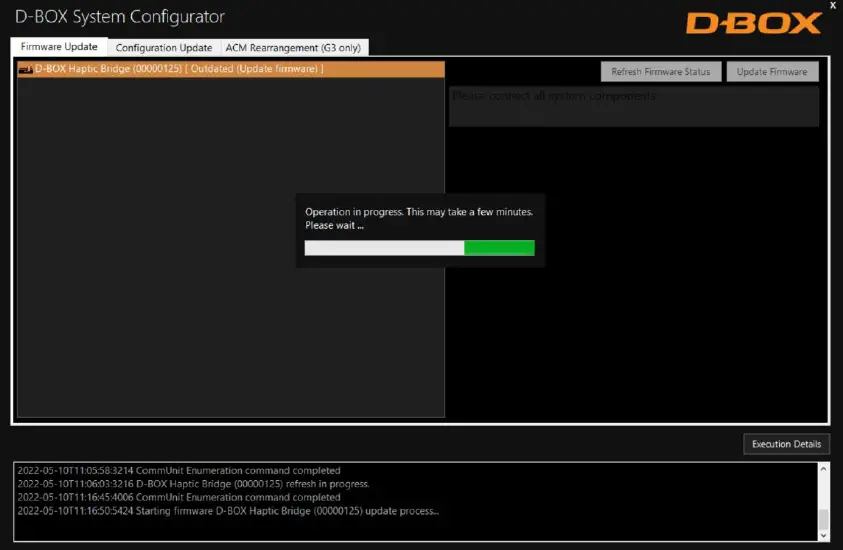This screenshot has height=550, width=843.
Task: Click Refresh Firmware Status button
Action: coord(661,72)
